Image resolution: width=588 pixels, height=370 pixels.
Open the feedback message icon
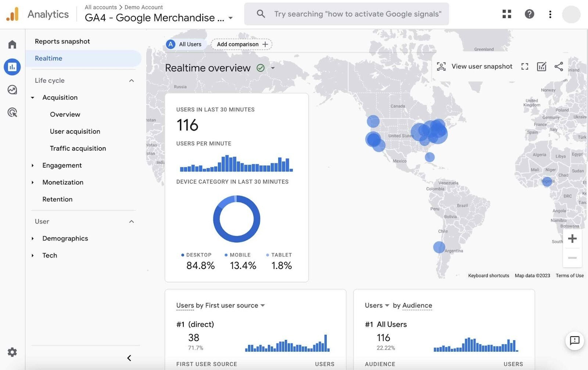point(574,340)
